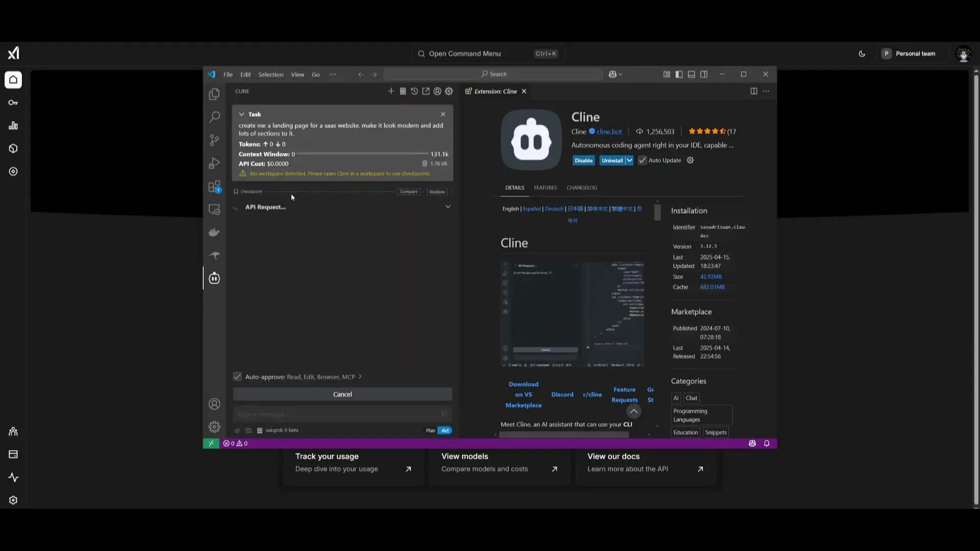The height and width of the screenshot is (551, 980).
Task: Open Cline MCP Servers icon
Action: point(403,91)
